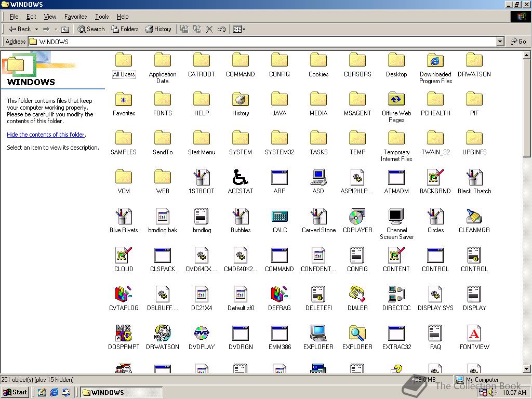Open the Favorites menu
The image size is (532, 399).
(76, 17)
